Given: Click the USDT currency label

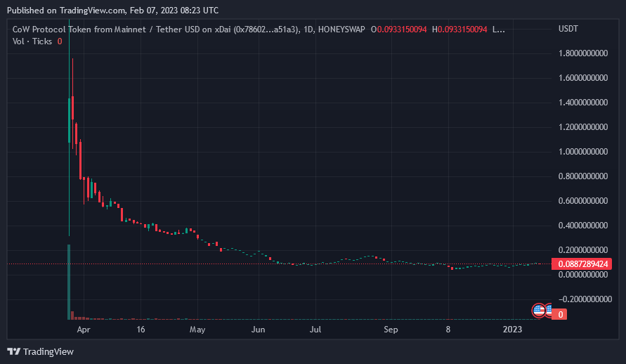Looking at the screenshot, I should click(x=568, y=29).
